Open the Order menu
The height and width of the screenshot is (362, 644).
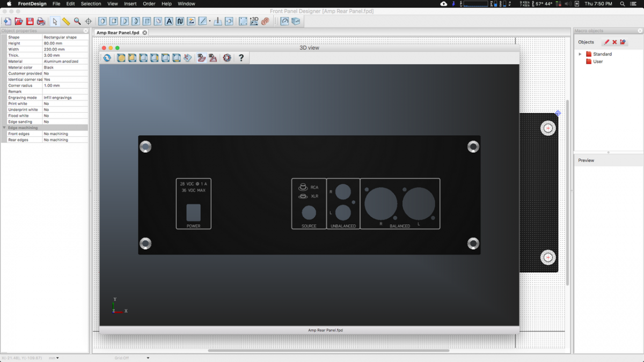pyautogui.click(x=149, y=4)
